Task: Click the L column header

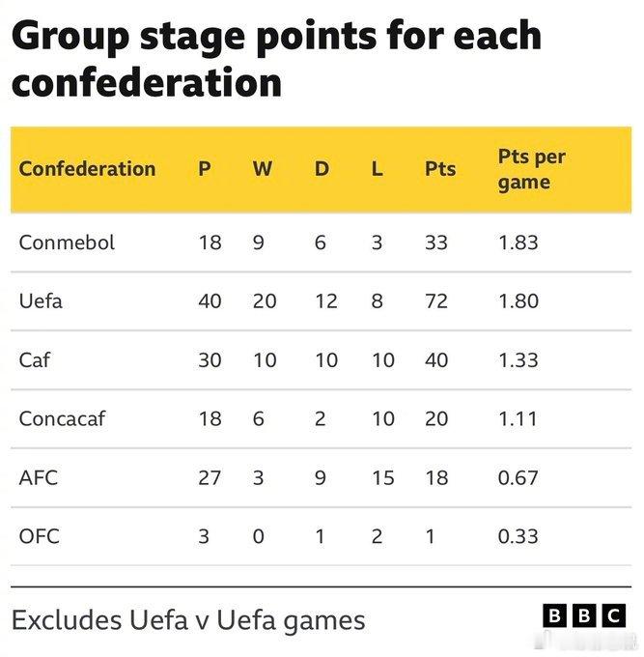Action: [x=377, y=169]
